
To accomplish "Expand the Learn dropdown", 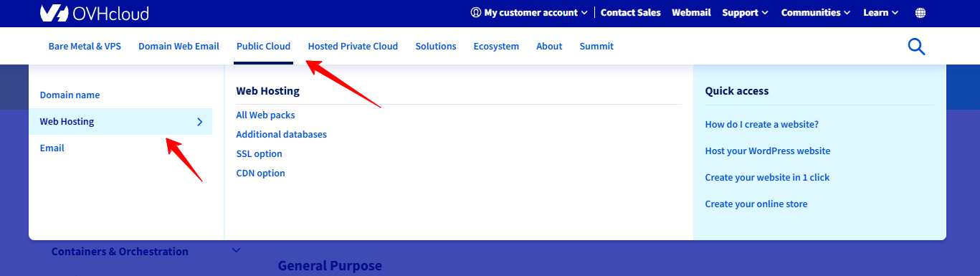I will pos(881,12).
